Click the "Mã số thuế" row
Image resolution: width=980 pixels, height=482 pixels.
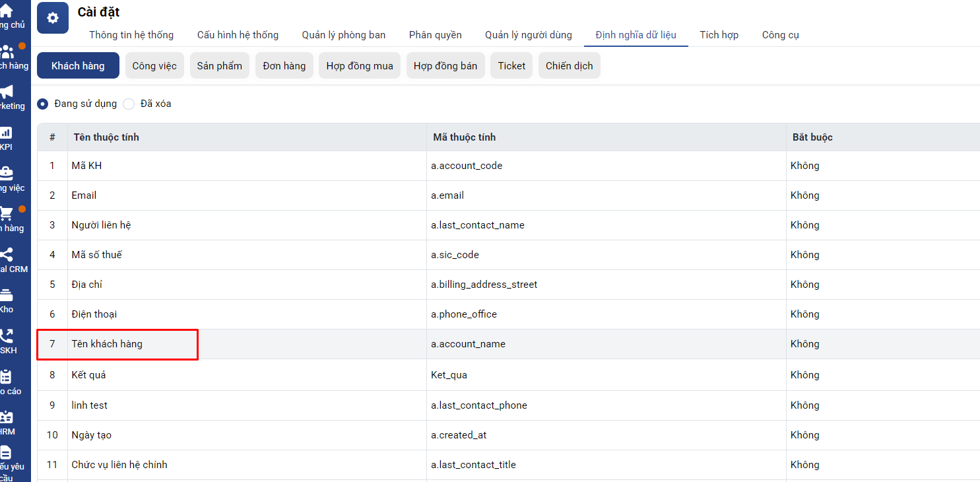pyautogui.click(x=96, y=255)
